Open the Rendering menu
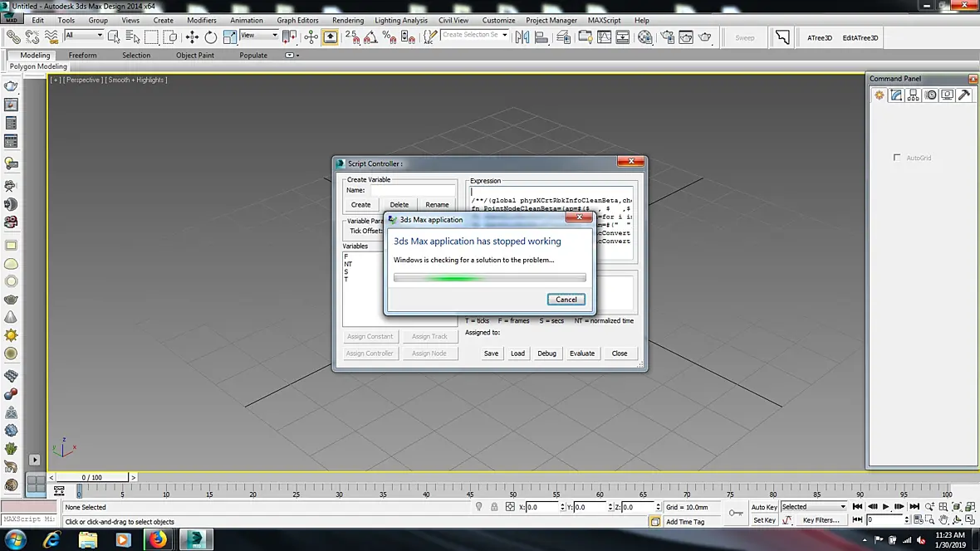Screen dimensions: 980x551 pos(347,20)
